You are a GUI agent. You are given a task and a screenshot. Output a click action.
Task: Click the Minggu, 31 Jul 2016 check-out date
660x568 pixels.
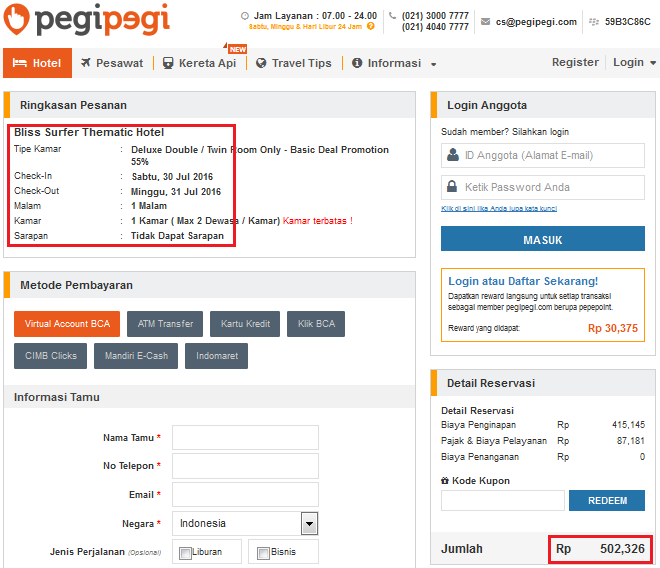point(176,192)
